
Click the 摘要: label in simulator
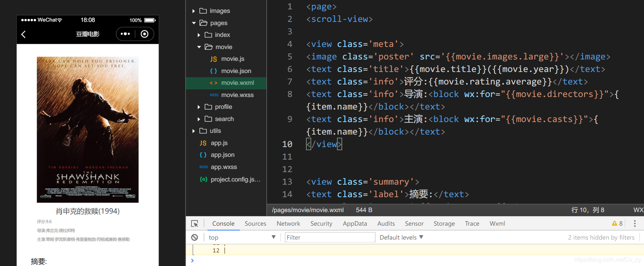(x=39, y=261)
